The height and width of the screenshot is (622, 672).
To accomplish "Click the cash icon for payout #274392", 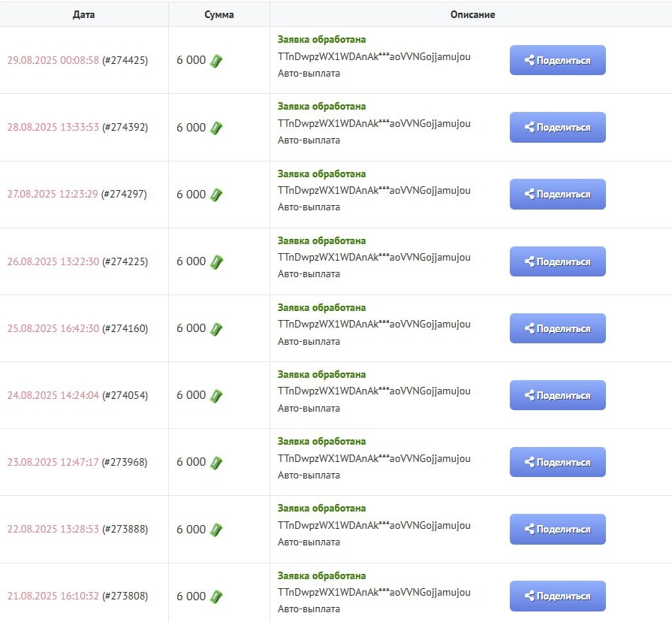I will pos(216,128).
